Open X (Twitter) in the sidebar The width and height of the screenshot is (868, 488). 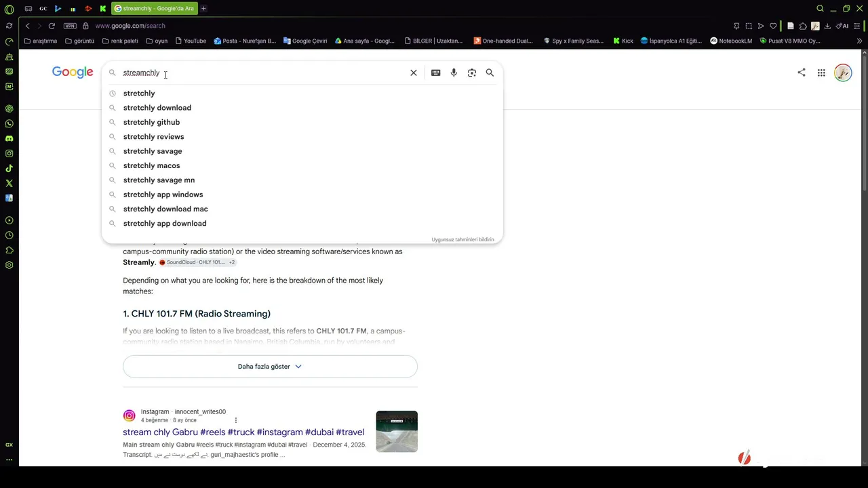coord(9,183)
